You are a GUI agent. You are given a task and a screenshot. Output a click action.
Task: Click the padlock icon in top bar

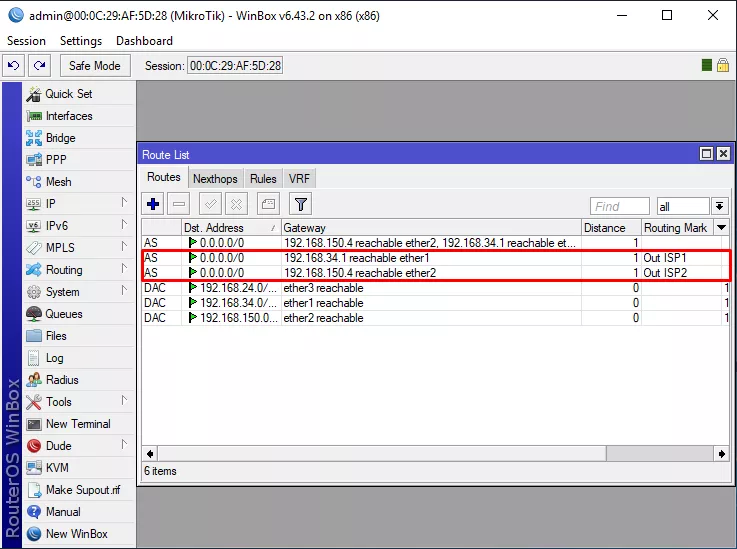click(x=723, y=65)
